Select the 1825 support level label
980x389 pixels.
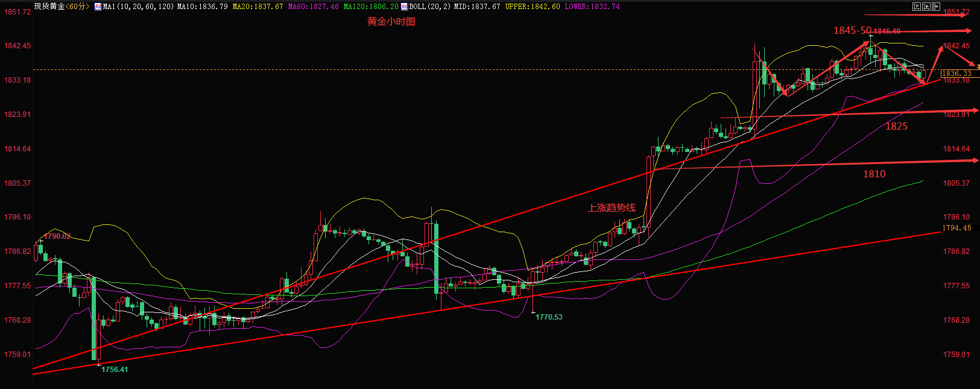[x=896, y=127]
